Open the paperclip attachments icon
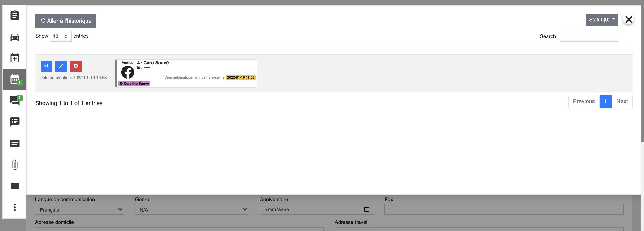 [15, 164]
